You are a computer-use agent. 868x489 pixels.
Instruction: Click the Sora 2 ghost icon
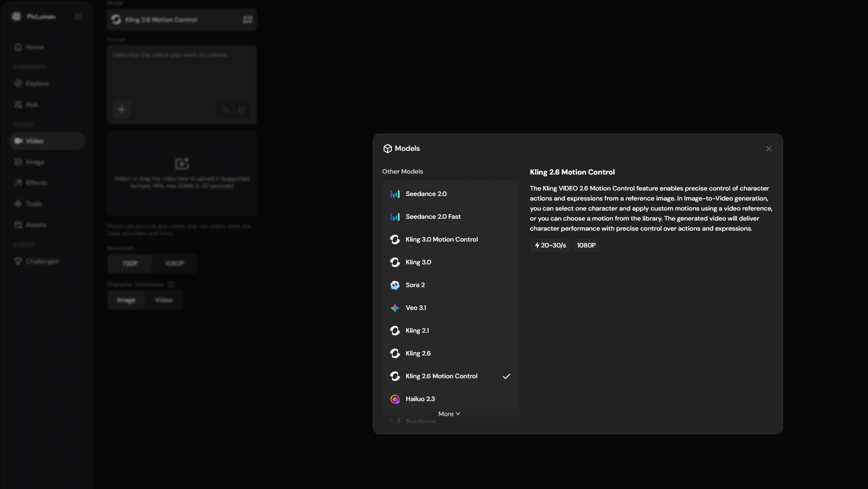tap(395, 285)
